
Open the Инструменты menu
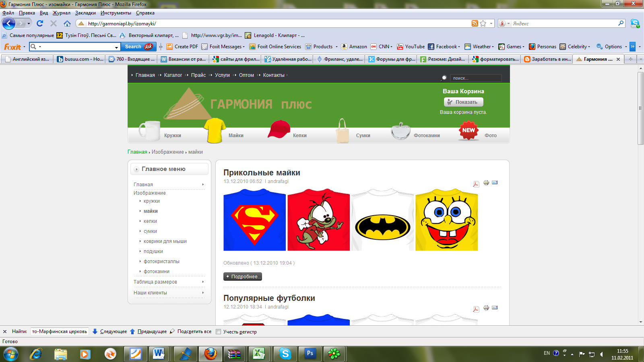(116, 13)
